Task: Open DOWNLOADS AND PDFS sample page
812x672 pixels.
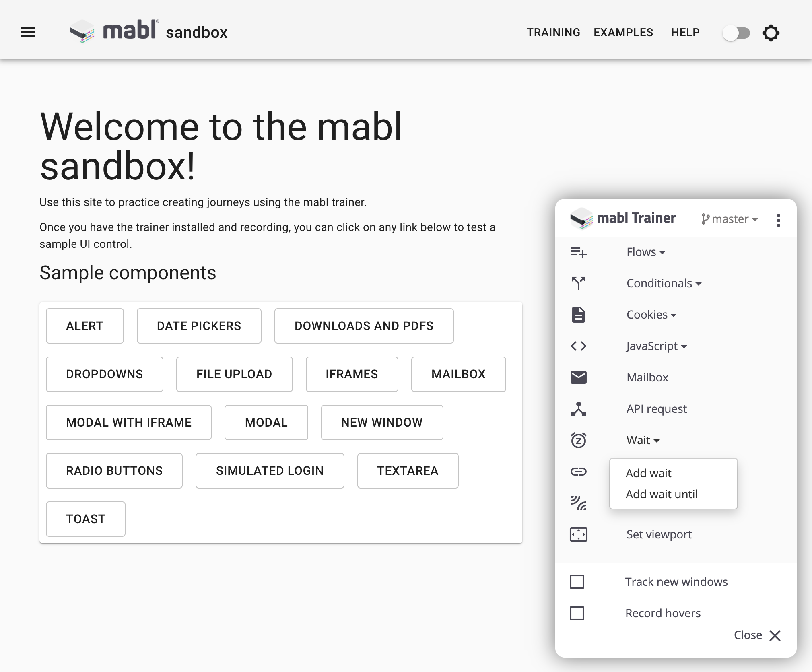Action: [x=364, y=326]
